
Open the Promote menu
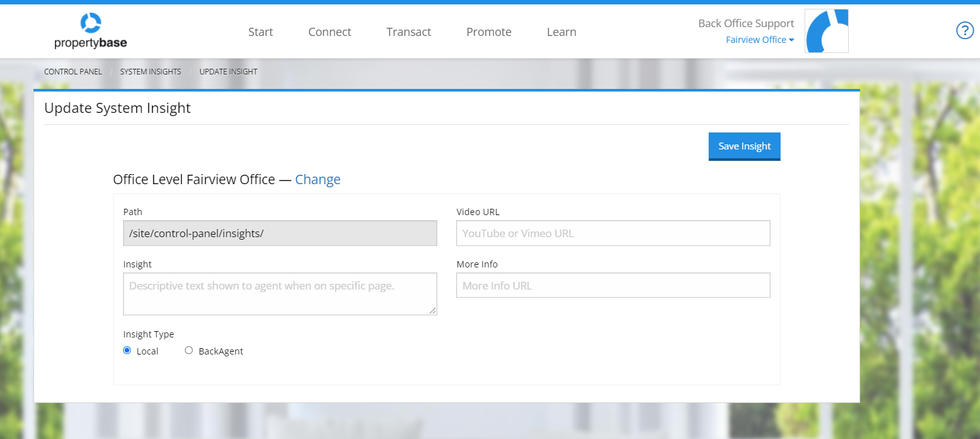click(x=488, y=32)
